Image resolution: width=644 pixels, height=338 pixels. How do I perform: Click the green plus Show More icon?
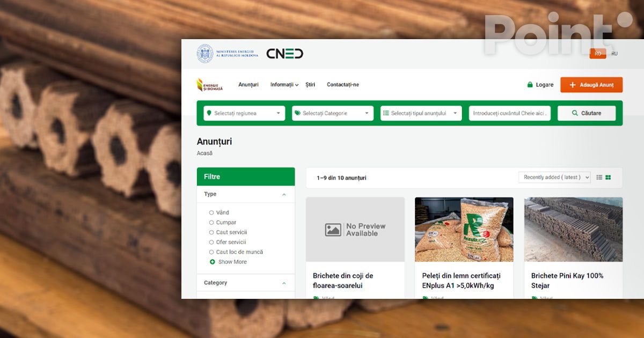[x=213, y=262]
